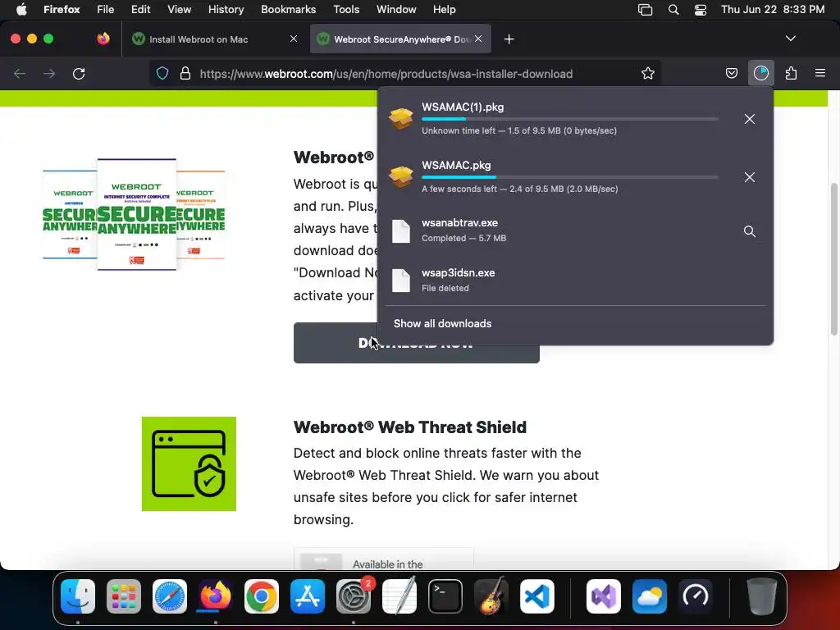Open the Extensions puzzle icon

click(791, 73)
